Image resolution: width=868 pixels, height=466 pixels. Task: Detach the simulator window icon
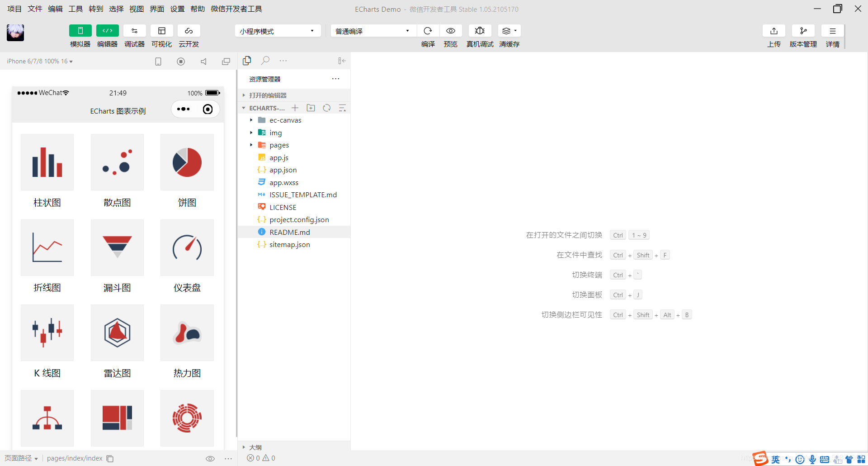[x=226, y=62]
